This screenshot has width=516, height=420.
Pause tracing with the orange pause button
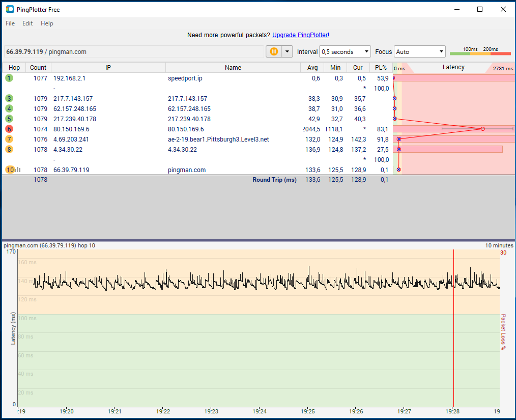coord(274,52)
